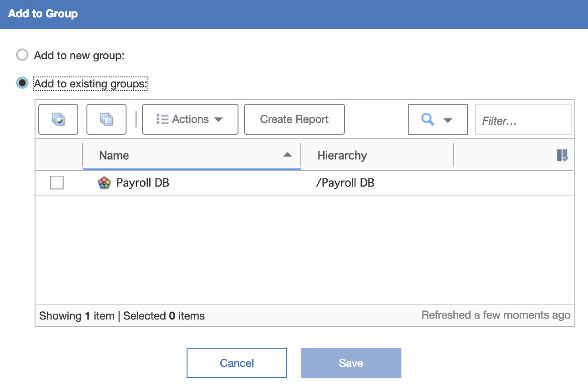Select the 'Add to existing groups' option
Viewport: 588px width, 386px height.
tap(22, 83)
